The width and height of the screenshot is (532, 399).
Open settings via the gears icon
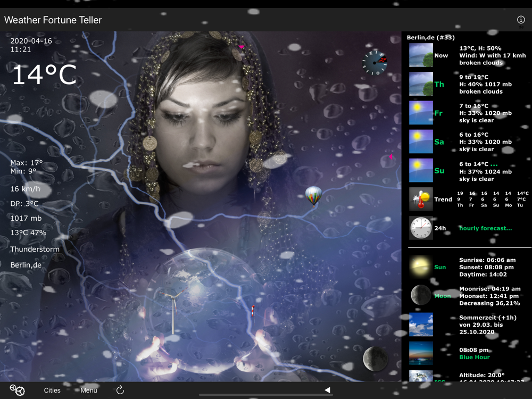[17, 390]
